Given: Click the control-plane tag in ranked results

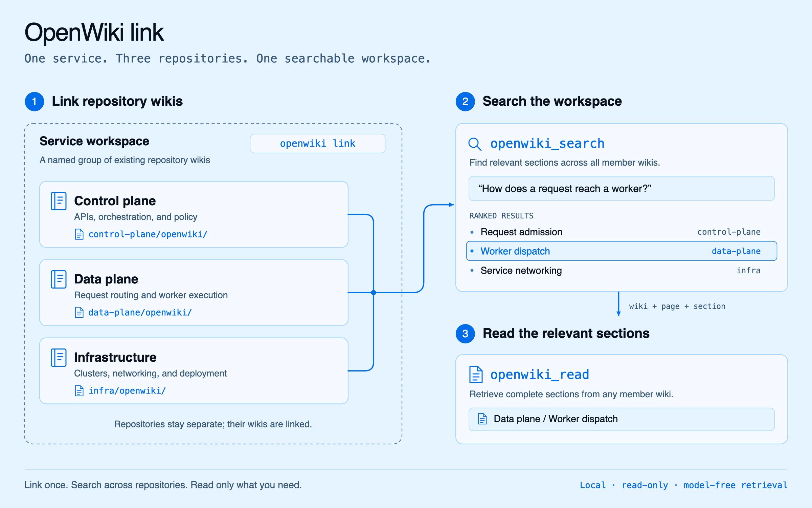Looking at the screenshot, I should coord(729,232).
